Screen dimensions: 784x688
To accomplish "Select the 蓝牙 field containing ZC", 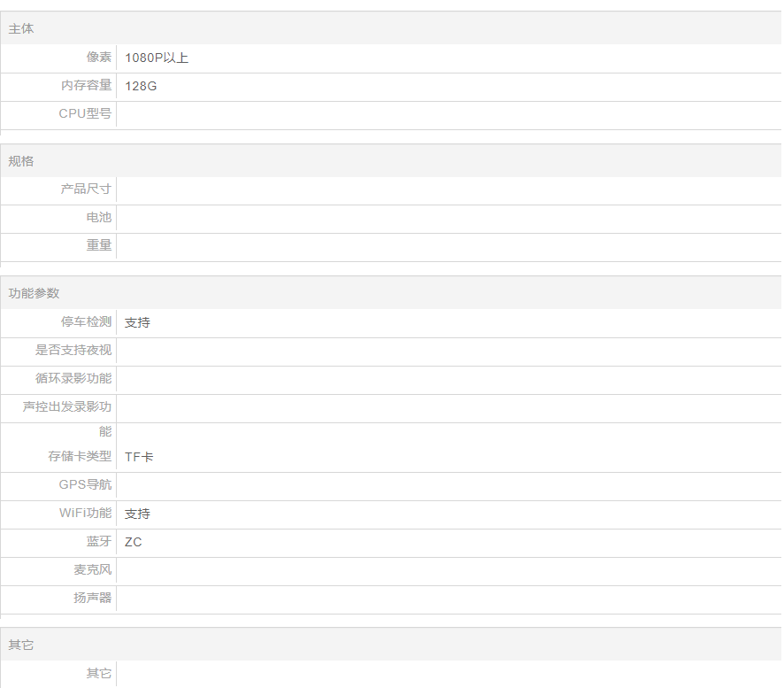I will 447,542.
